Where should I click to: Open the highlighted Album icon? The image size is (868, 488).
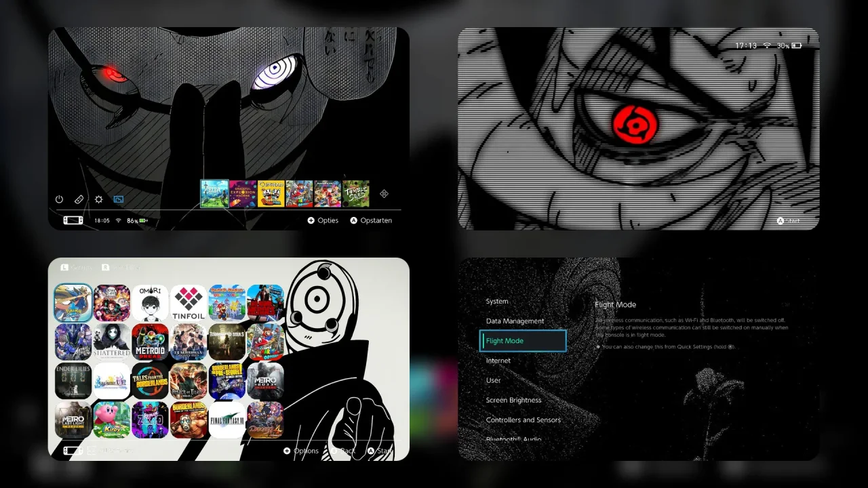118,199
